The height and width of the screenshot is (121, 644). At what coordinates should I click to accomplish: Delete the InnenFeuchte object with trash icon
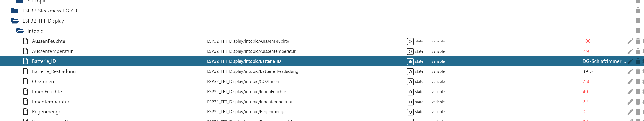(x=638, y=92)
